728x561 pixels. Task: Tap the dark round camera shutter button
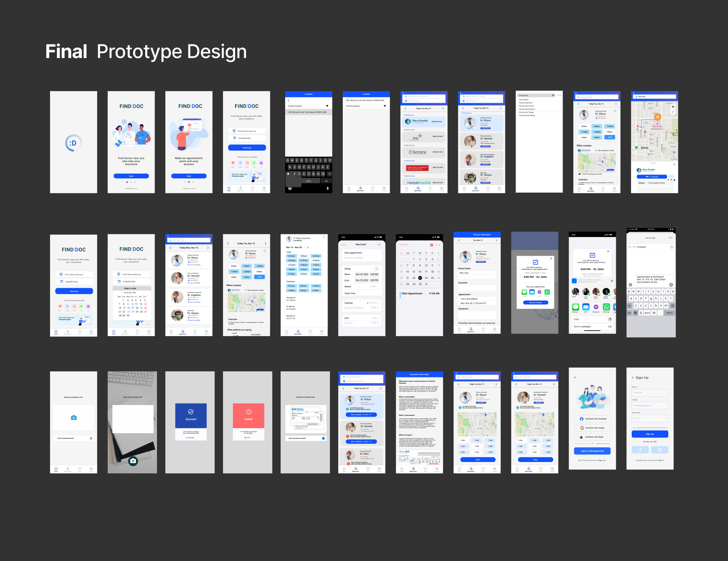[133, 461]
